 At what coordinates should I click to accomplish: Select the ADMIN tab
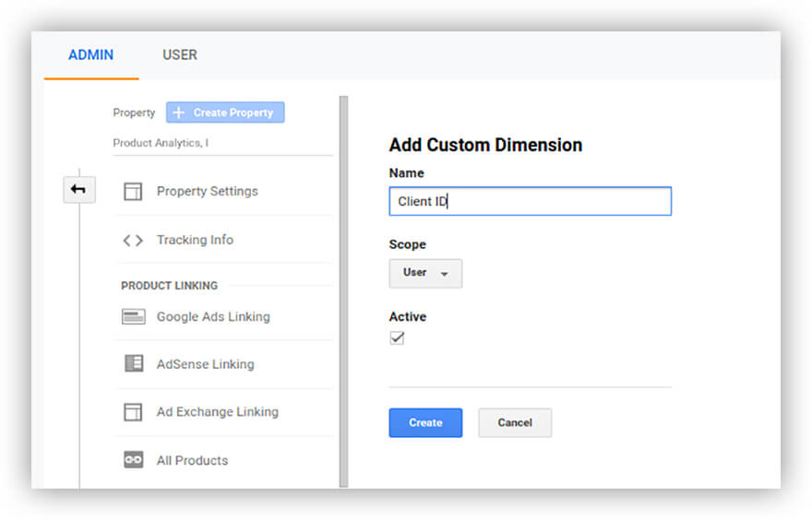coord(90,55)
